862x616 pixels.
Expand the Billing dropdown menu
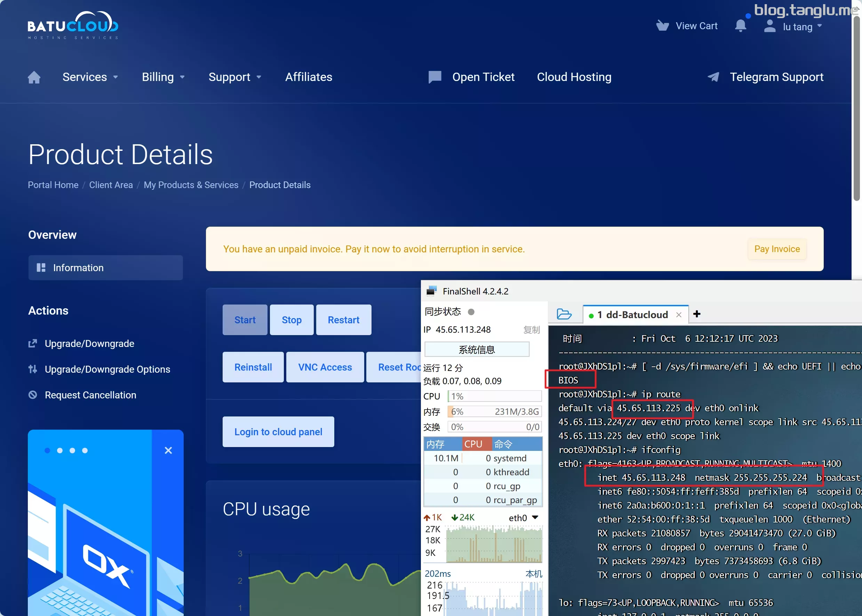click(x=163, y=77)
